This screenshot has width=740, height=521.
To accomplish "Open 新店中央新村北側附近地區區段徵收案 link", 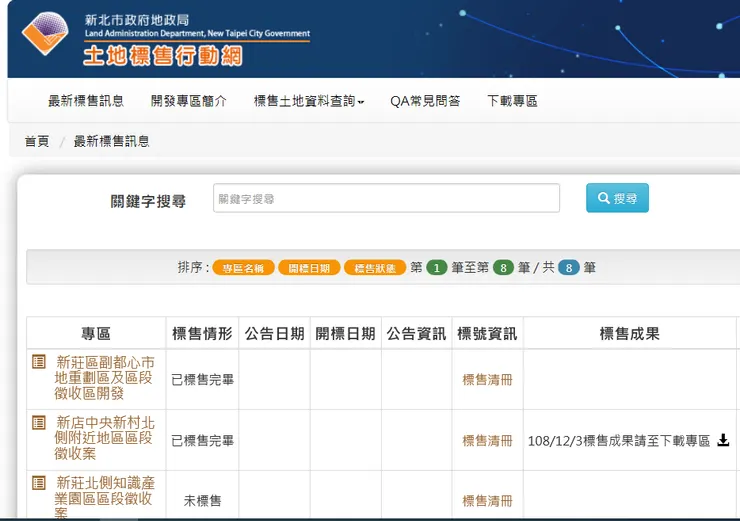I will coord(104,438).
